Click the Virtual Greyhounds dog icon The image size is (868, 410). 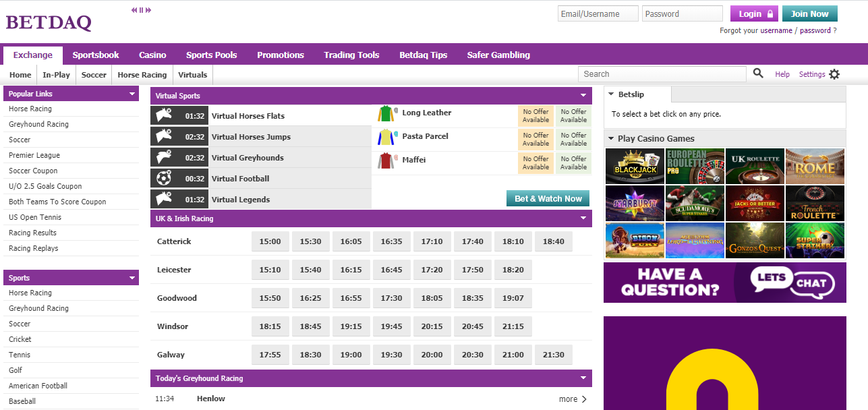[x=165, y=158]
